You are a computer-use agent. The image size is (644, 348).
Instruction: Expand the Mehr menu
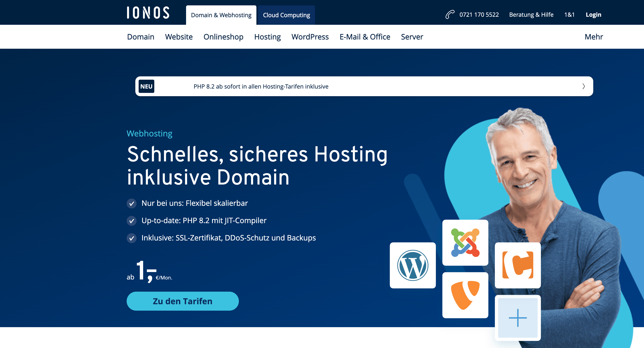pyautogui.click(x=594, y=37)
